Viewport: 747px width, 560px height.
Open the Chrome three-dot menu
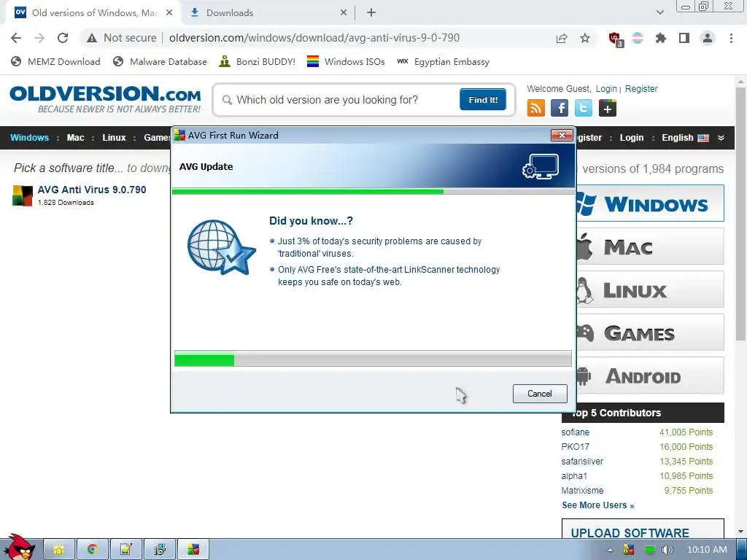click(x=731, y=38)
